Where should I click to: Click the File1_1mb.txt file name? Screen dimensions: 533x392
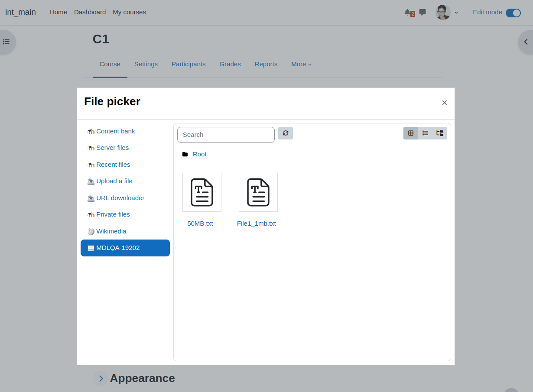pyautogui.click(x=257, y=224)
